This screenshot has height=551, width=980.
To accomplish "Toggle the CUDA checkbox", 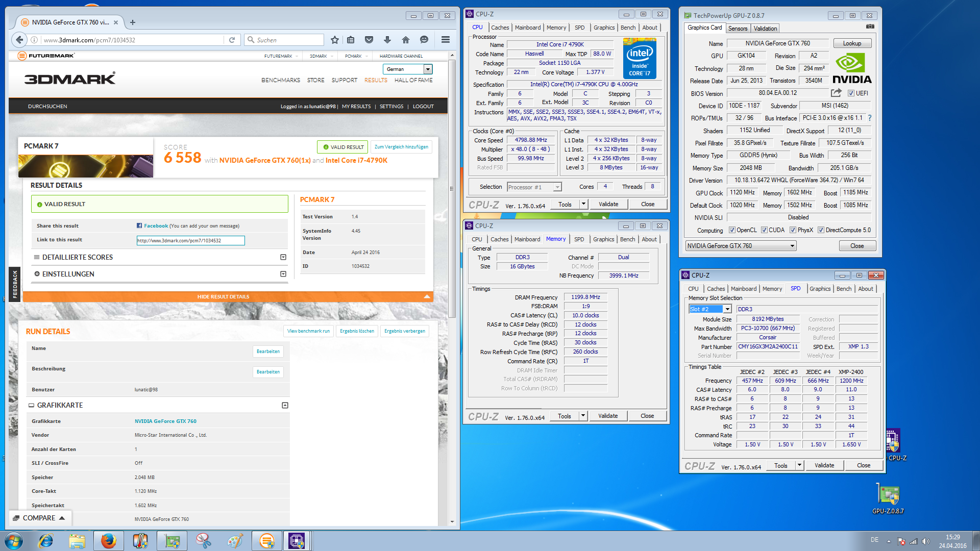I will (764, 230).
